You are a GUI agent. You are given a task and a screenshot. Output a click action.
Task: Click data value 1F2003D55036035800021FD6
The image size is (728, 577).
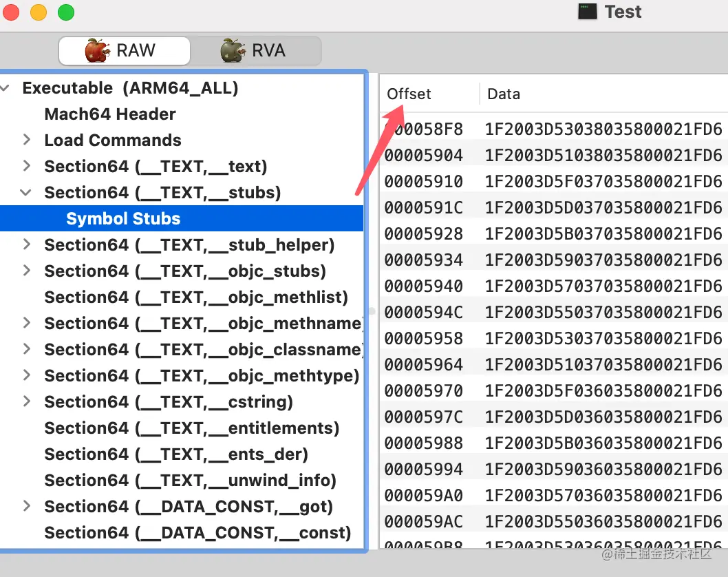coord(603,522)
